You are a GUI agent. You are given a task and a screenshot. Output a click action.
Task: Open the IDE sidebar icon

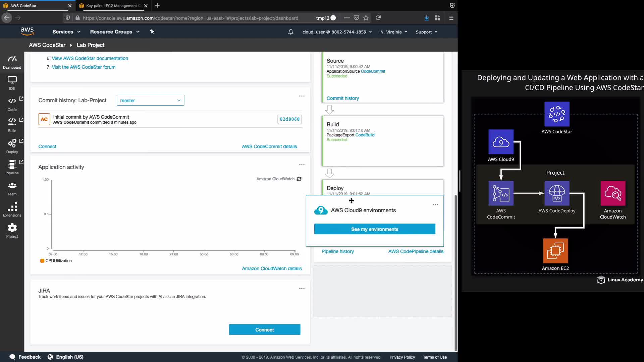tap(12, 83)
